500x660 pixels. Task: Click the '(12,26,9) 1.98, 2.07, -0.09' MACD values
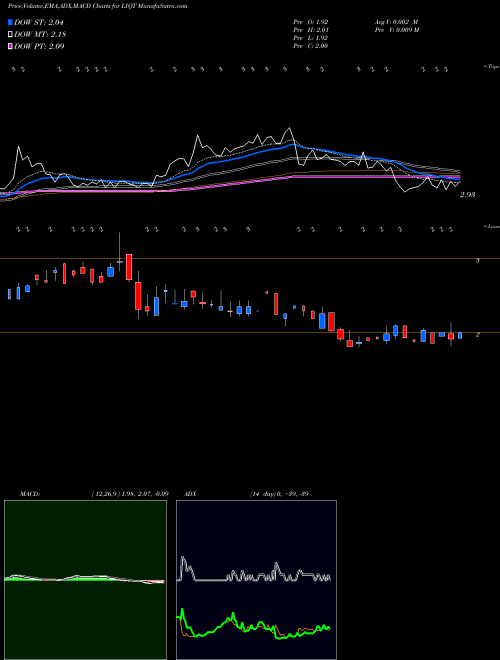click(130, 494)
